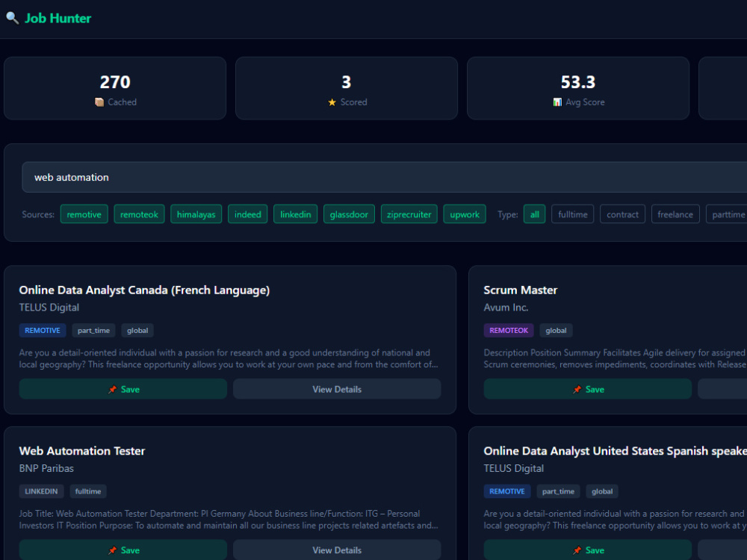Save the Scrum Master job

(587, 389)
